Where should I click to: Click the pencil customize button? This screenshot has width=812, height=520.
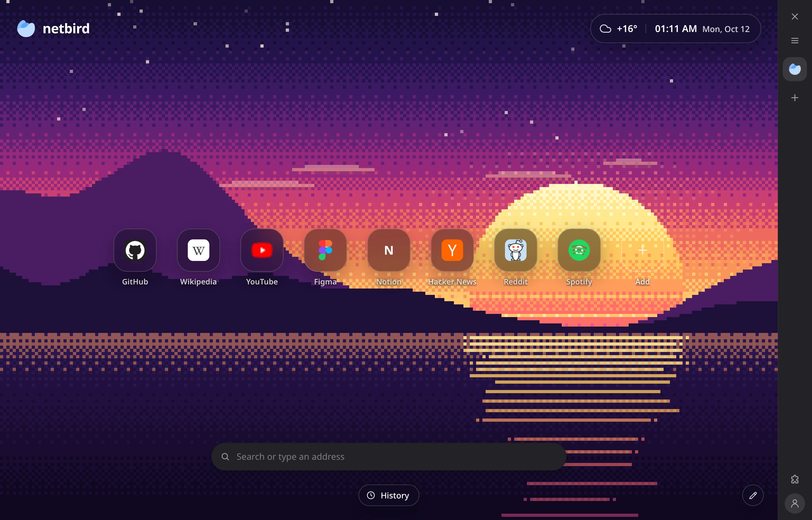tap(753, 495)
